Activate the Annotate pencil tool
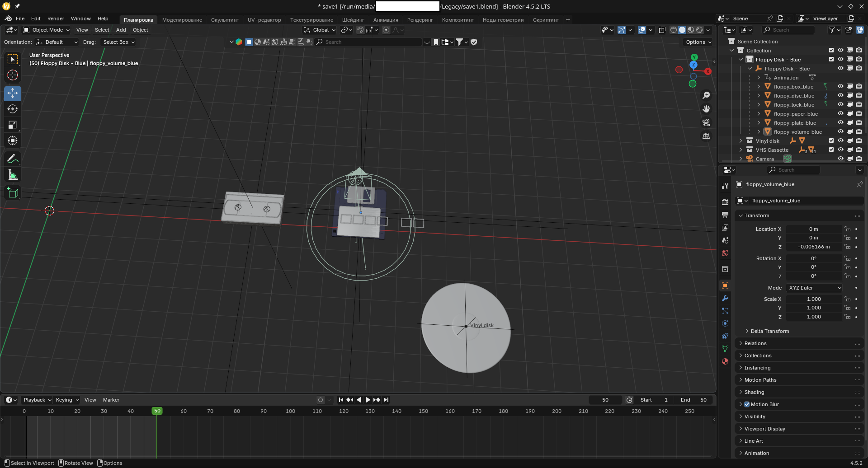 13,159
